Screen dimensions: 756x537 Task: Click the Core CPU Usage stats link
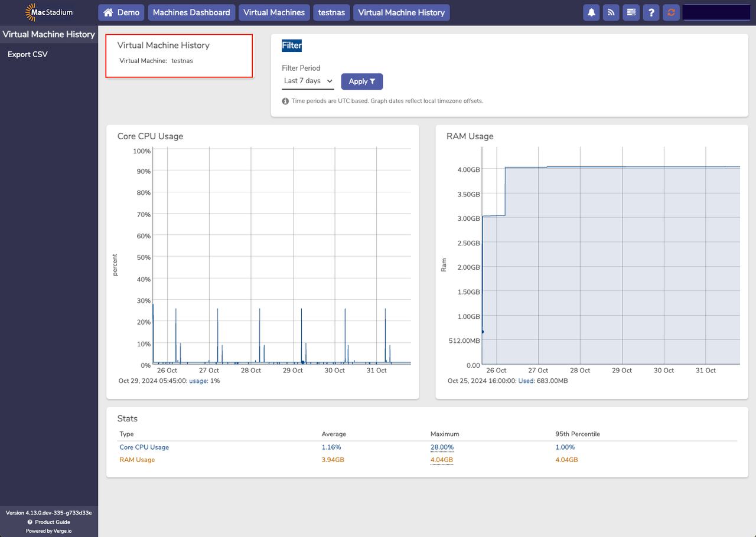[144, 447]
